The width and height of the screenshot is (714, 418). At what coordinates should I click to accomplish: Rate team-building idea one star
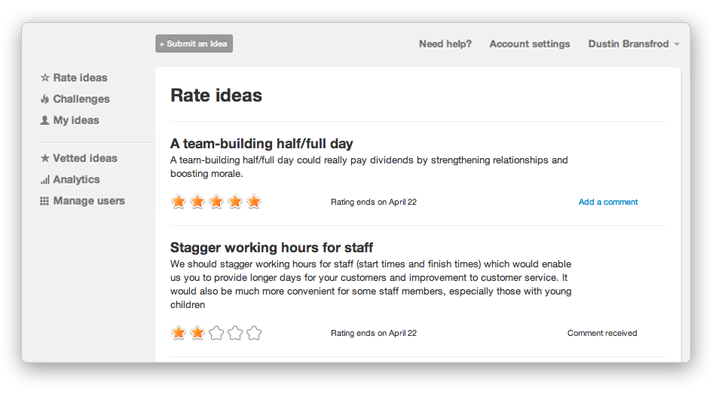[178, 201]
